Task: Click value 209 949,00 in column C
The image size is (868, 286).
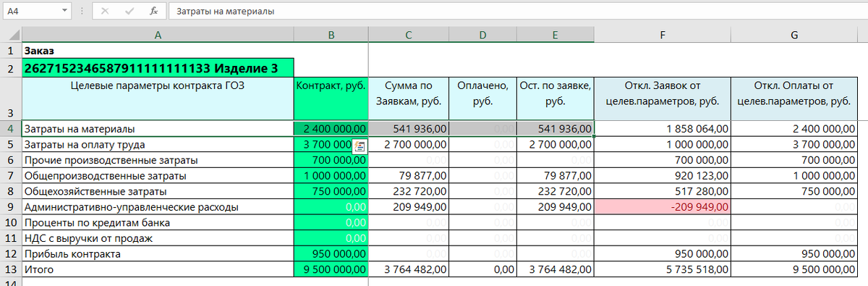Action: tap(408, 206)
